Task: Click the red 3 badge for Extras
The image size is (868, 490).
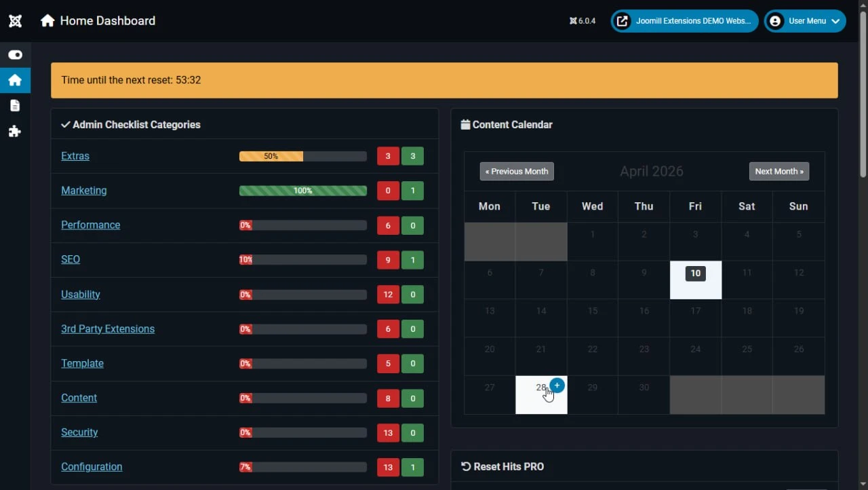Action: (x=388, y=156)
